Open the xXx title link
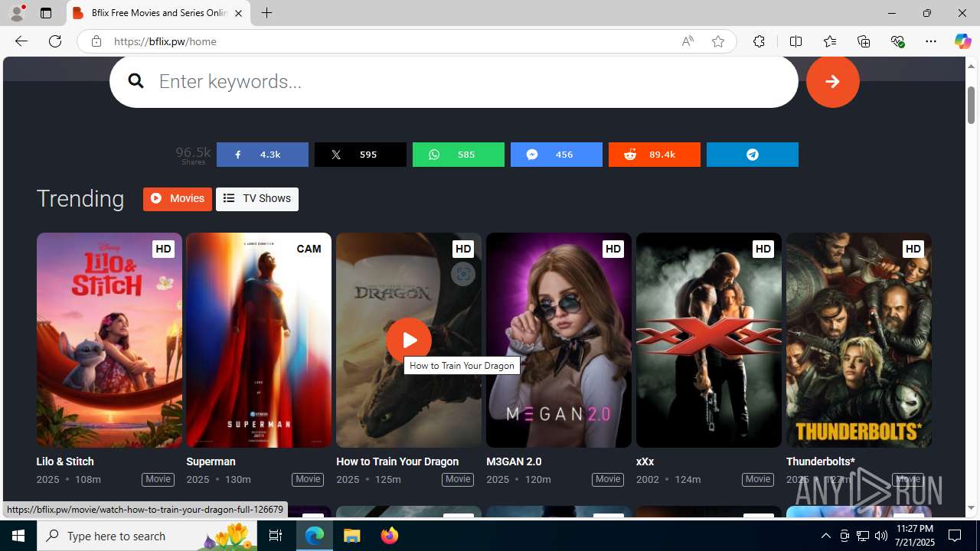The image size is (980, 551). click(645, 461)
